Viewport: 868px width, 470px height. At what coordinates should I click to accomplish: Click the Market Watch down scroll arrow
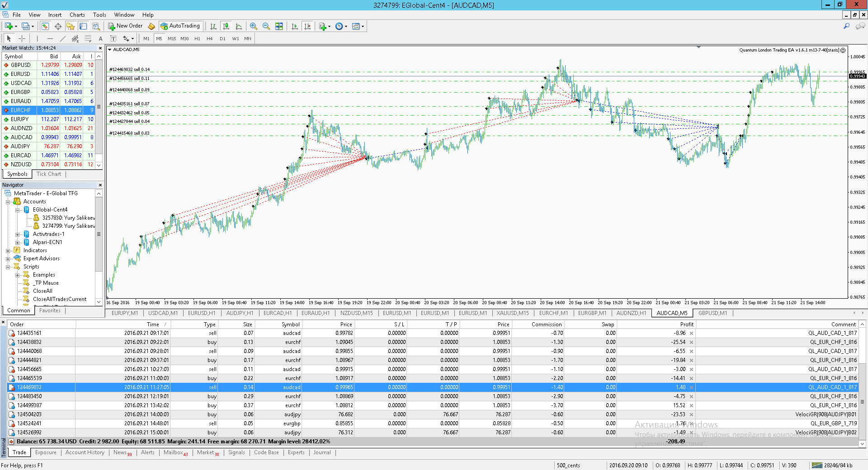(x=99, y=165)
